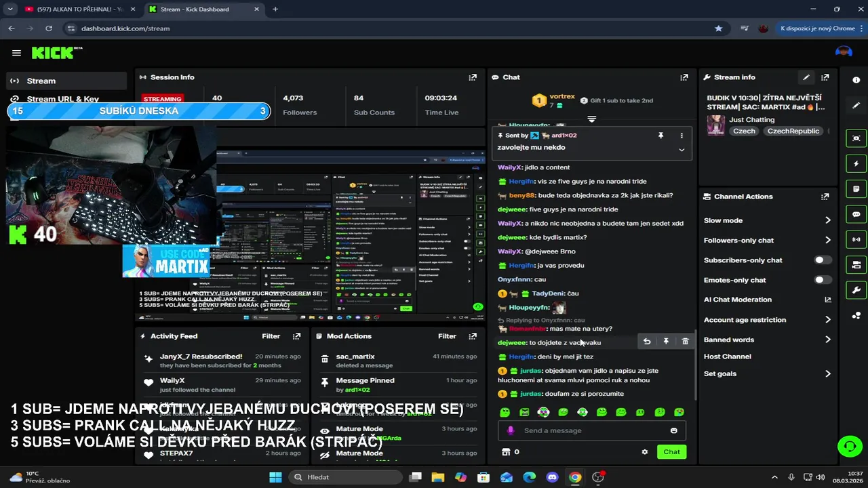Pop out the Stream info panel
Image resolution: width=868 pixels, height=488 pixels.
click(825, 77)
